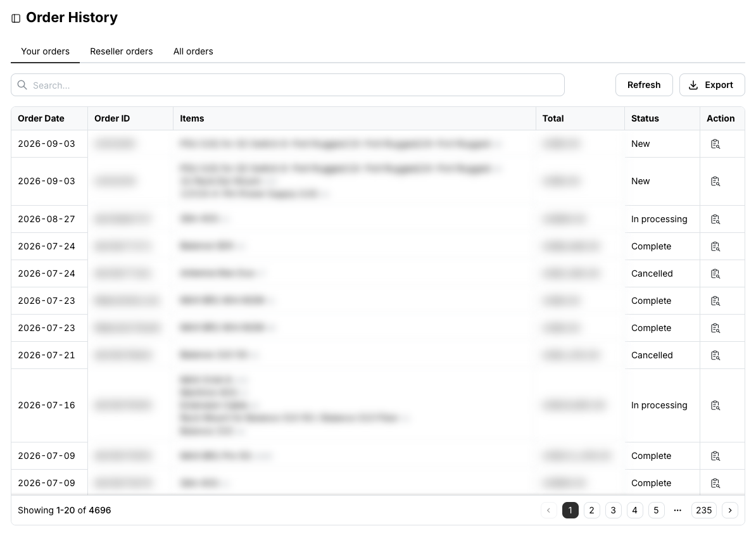Click In processing status of 2026-08-27 order
Viewport: 756px width, 533px height.
tap(659, 219)
